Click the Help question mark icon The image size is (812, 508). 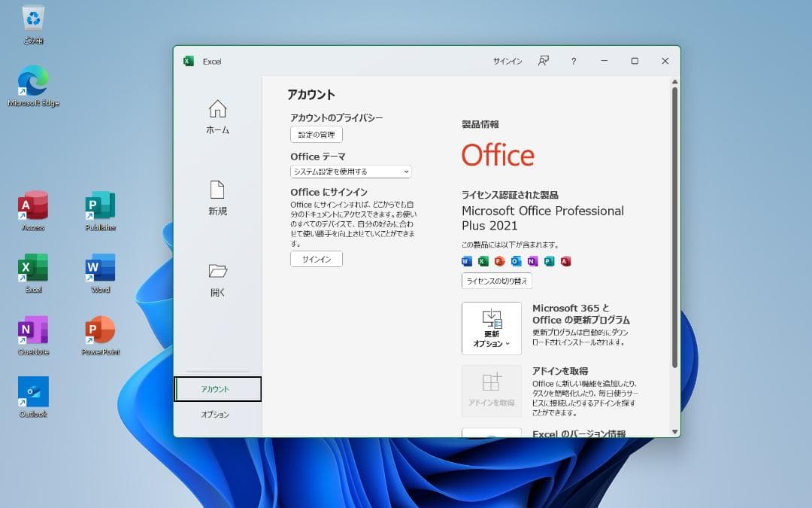pos(574,61)
